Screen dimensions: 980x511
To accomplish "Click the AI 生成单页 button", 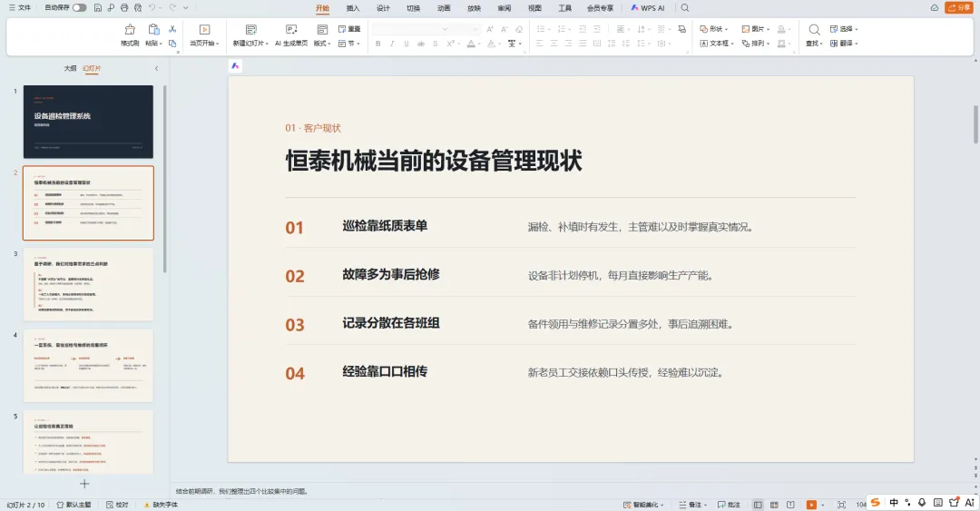I will [291, 35].
